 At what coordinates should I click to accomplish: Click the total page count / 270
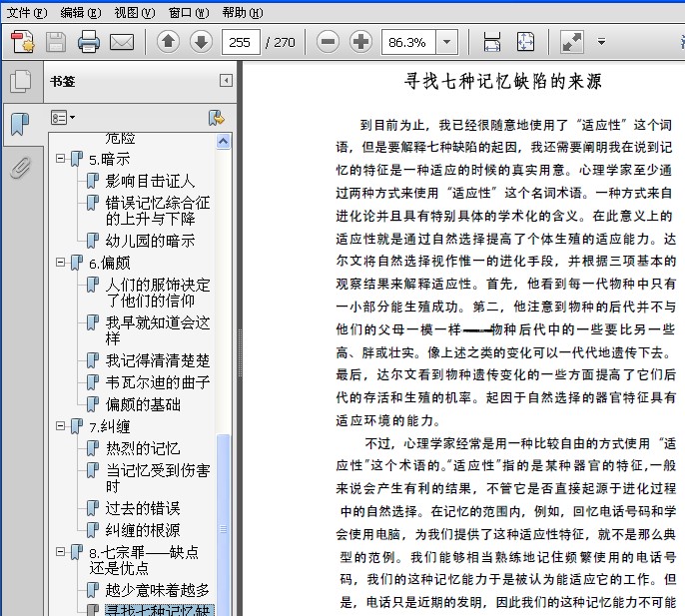280,42
